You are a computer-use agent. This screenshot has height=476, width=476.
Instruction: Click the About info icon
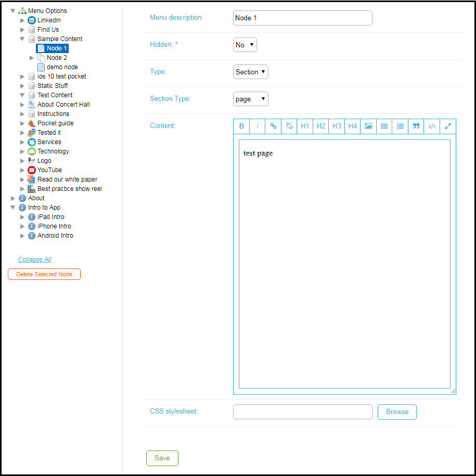click(22, 198)
